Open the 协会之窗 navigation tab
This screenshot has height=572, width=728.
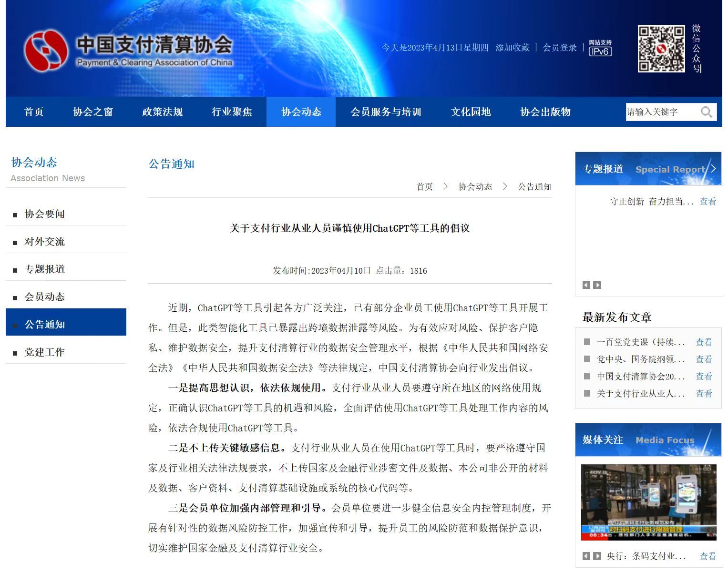93,112
